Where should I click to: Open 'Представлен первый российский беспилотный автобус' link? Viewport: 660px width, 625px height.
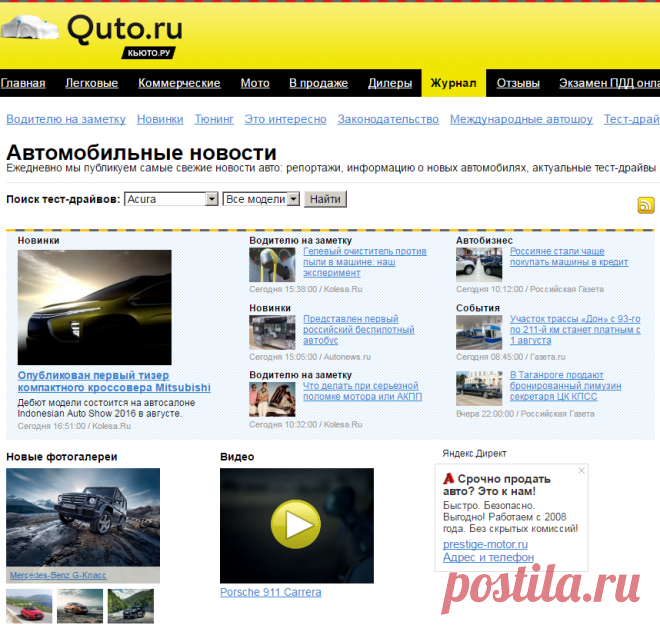coord(359,330)
